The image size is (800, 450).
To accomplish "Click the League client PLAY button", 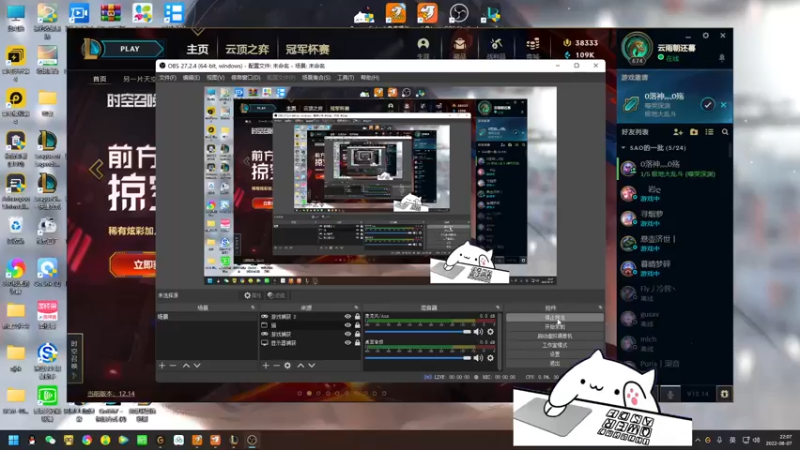I will 130,49.
